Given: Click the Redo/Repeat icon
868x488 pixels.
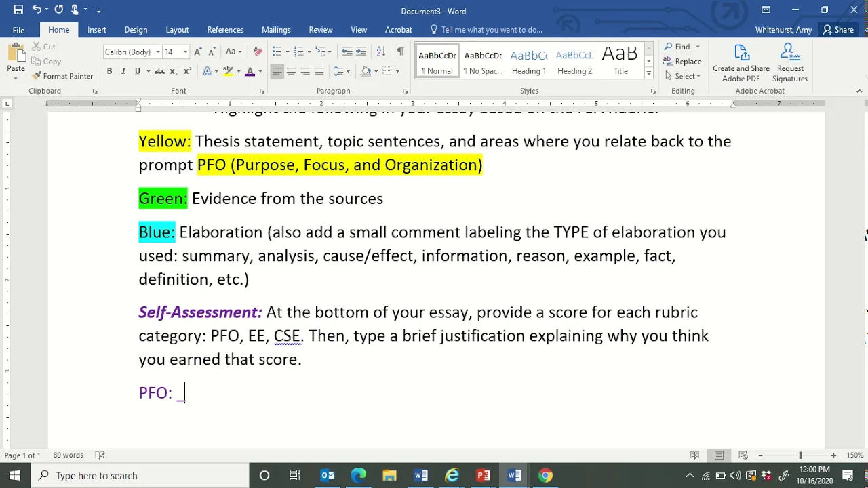Looking at the screenshot, I should click(x=59, y=10).
